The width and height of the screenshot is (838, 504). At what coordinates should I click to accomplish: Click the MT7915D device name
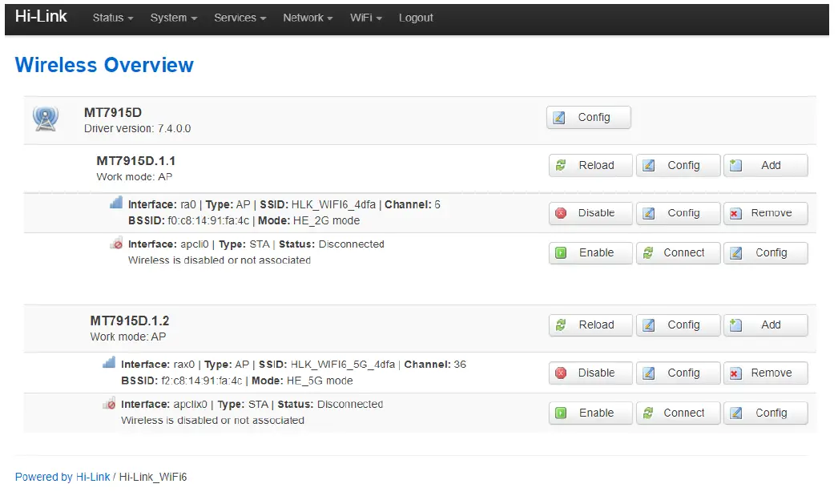(113, 113)
